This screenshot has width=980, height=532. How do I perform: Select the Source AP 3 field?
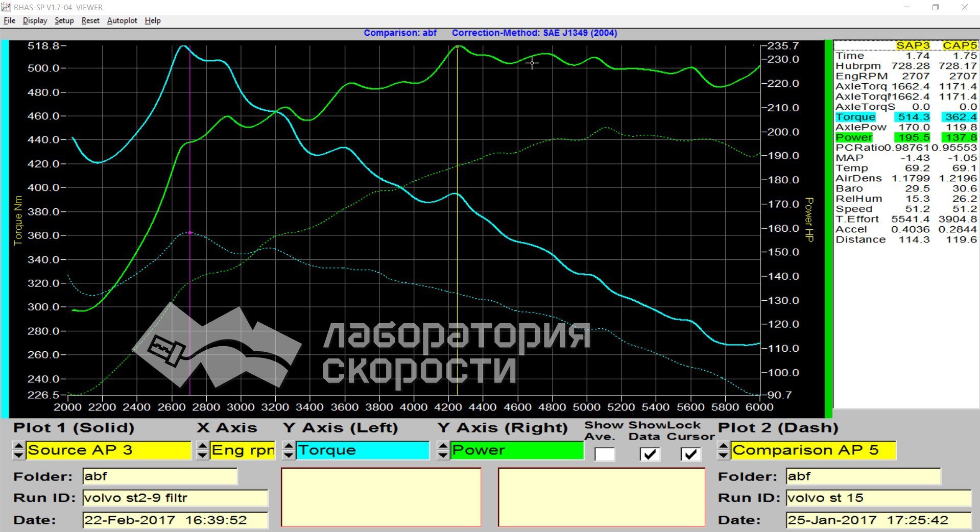tap(108, 450)
